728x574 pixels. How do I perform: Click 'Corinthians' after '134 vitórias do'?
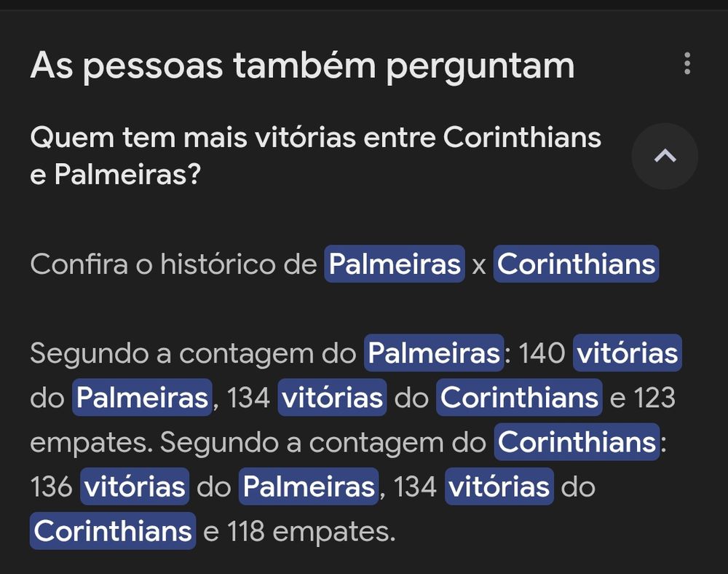(x=518, y=398)
